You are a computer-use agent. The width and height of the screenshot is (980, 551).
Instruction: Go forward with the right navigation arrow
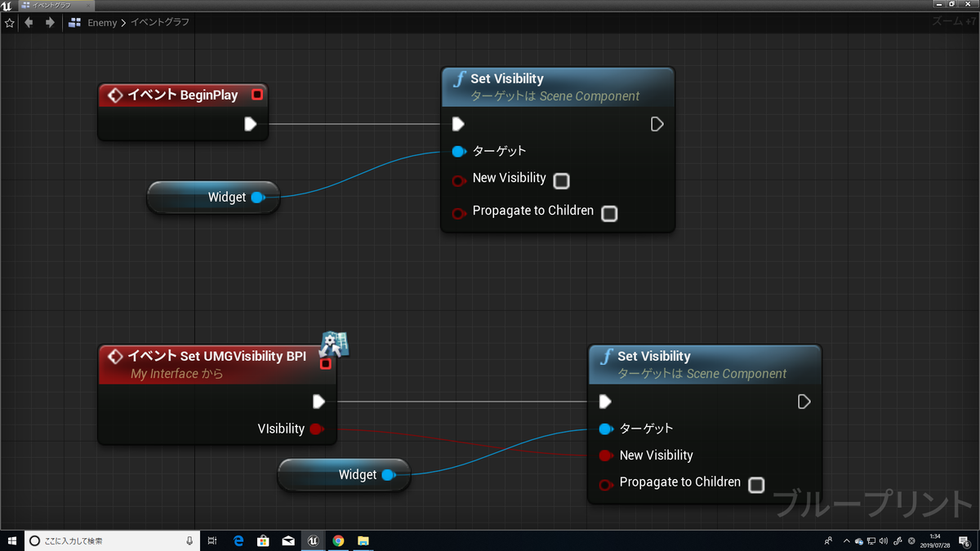coord(51,23)
